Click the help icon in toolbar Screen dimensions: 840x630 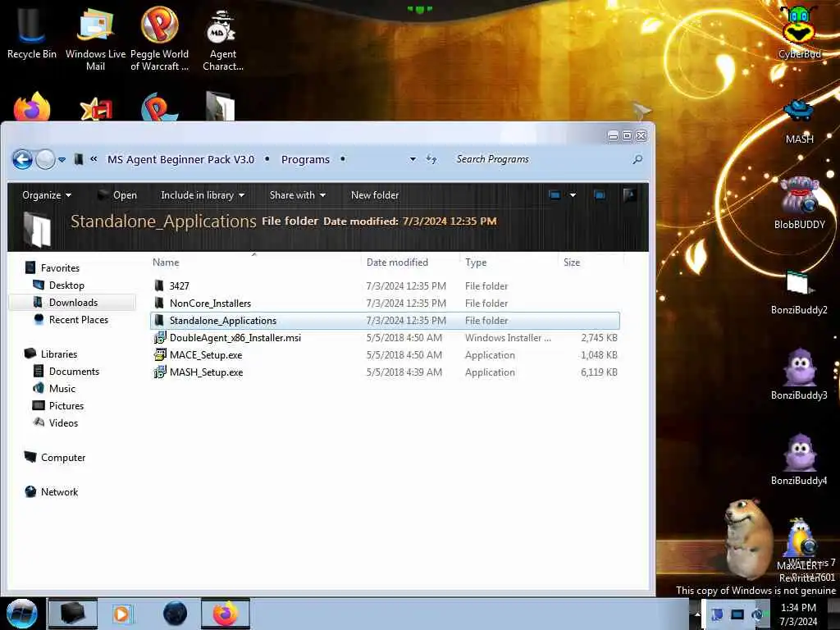point(630,194)
